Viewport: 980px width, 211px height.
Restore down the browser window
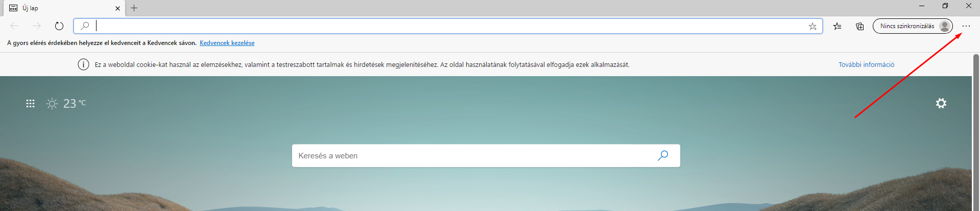945,6
